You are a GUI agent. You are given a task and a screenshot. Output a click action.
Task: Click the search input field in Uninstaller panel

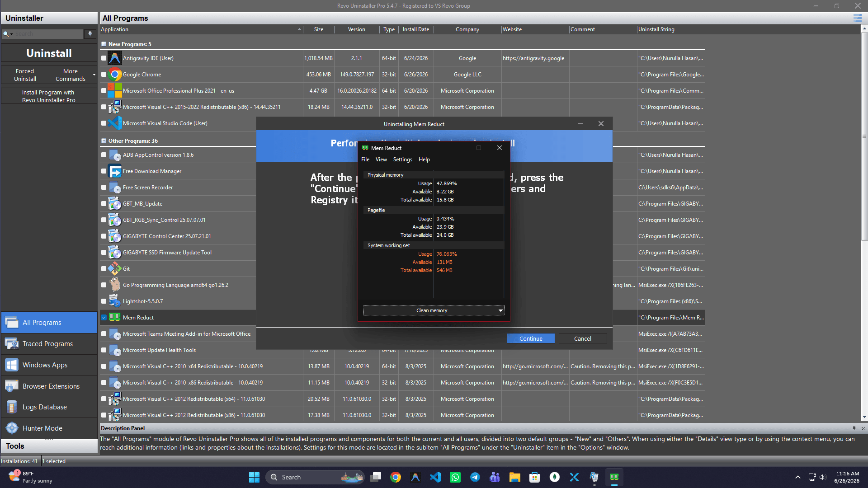coord(49,34)
